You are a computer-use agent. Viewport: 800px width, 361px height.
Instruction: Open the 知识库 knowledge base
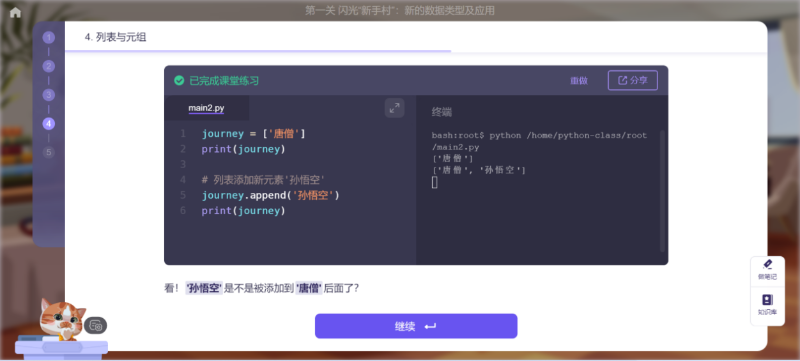tap(767, 305)
